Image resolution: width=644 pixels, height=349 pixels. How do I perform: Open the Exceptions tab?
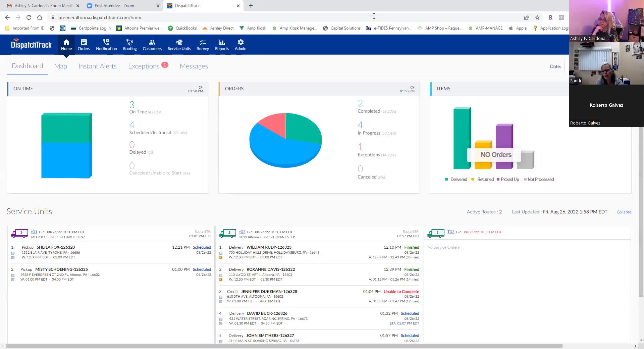tap(144, 66)
